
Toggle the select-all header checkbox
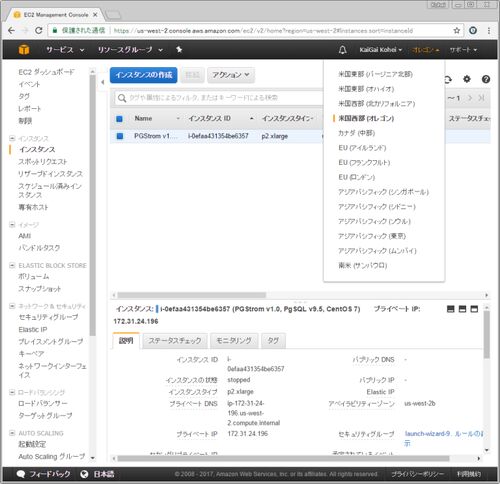click(119, 119)
